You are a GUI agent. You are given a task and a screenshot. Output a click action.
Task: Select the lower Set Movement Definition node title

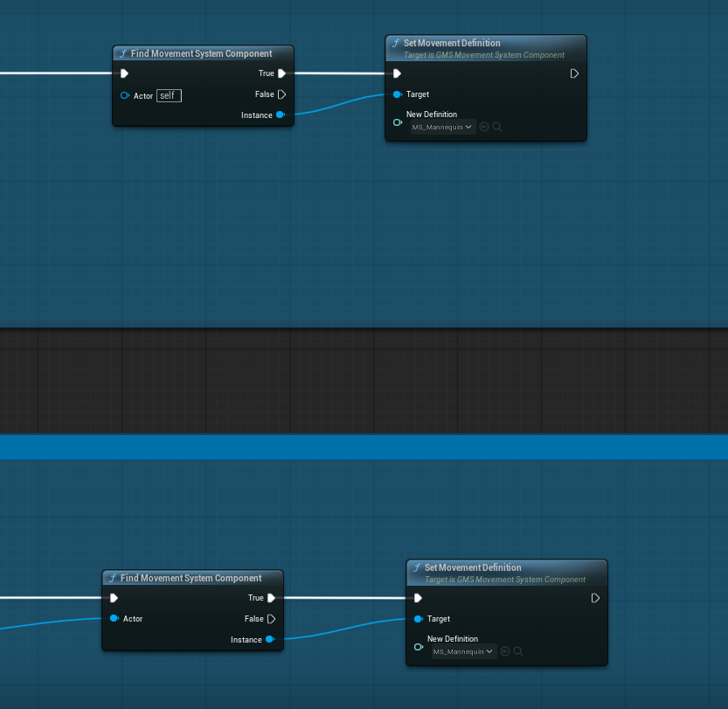(x=473, y=568)
